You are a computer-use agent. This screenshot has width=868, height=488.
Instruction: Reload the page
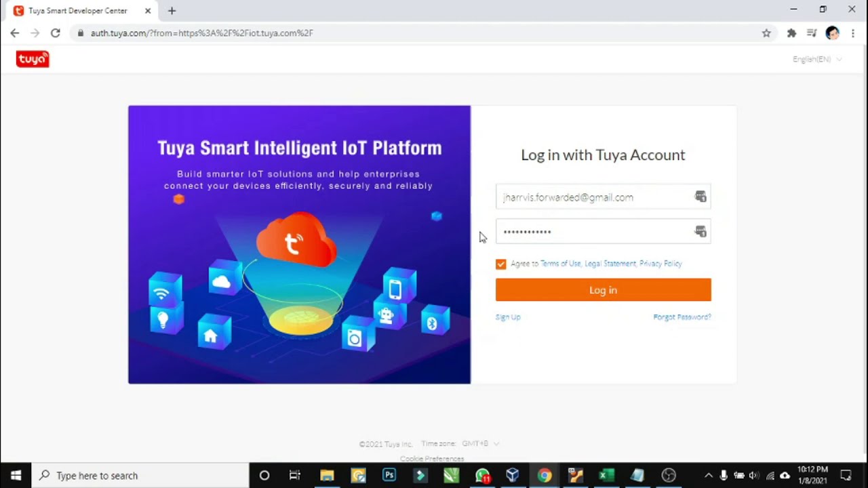[56, 33]
